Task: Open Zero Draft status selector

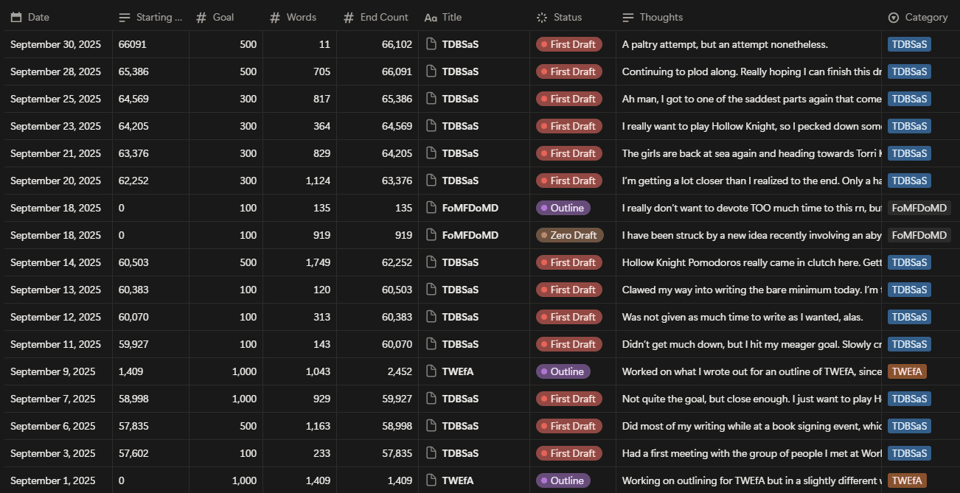Action: click(568, 235)
